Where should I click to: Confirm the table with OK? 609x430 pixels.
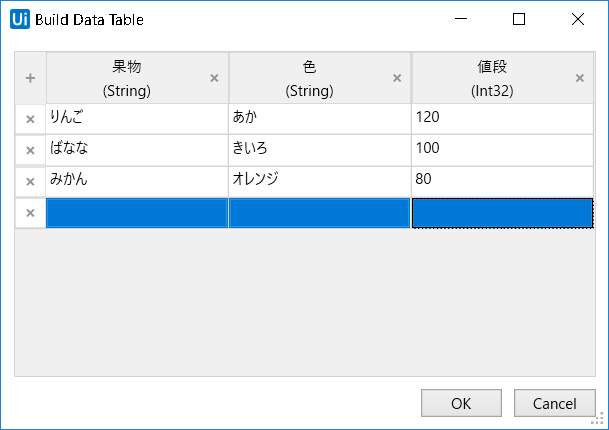coord(461,403)
